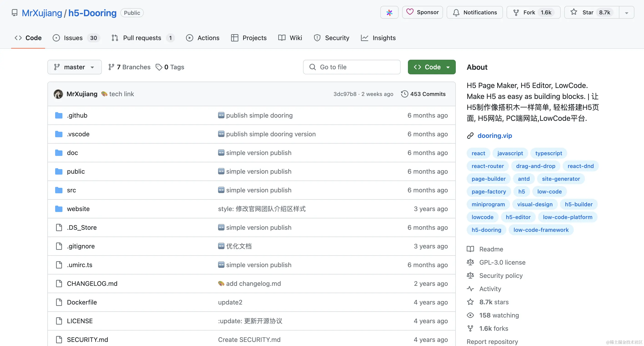Click the miniprogram topic tag
The width and height of the screenshot is (644, 346).
(488, 204)
